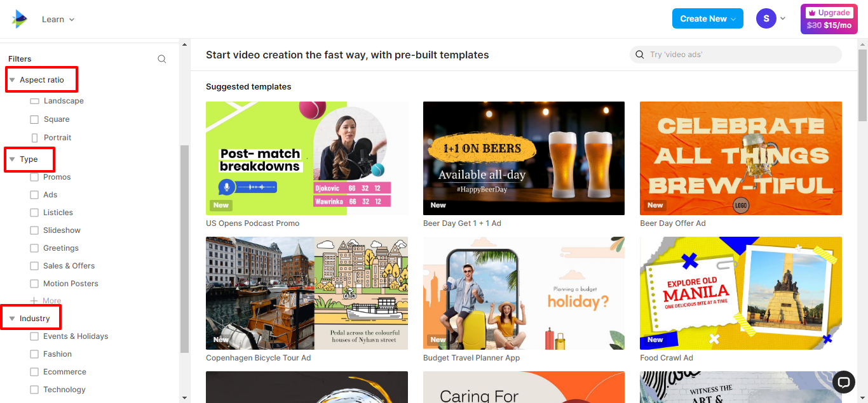Click the Landscape filter label
Screen dimensions: 868x403
[64, 101]
